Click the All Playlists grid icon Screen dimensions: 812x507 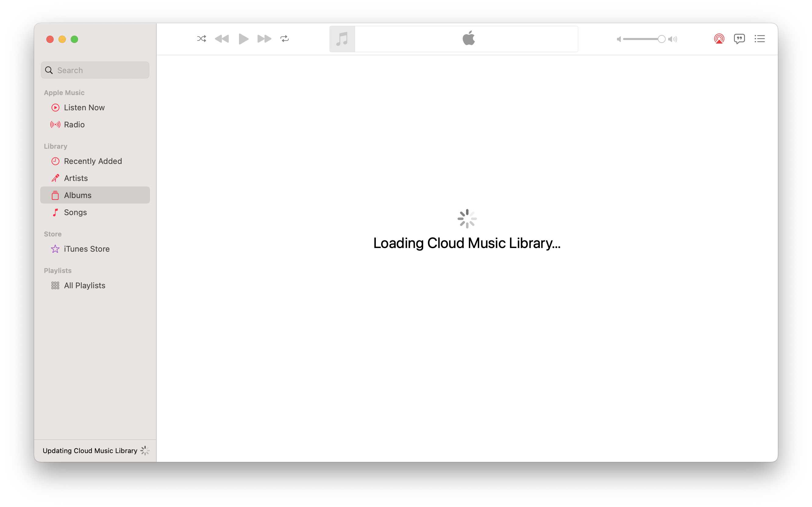click(x=55, y=285)
